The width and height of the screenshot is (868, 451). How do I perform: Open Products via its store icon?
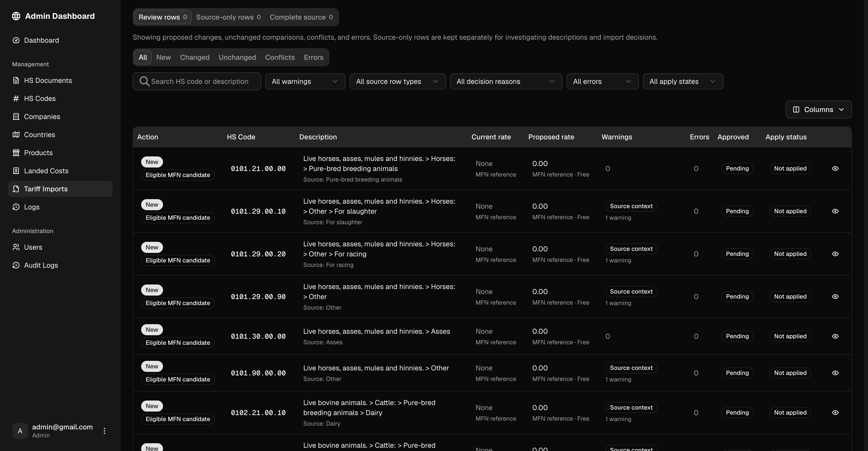click(x=16, y=153)
